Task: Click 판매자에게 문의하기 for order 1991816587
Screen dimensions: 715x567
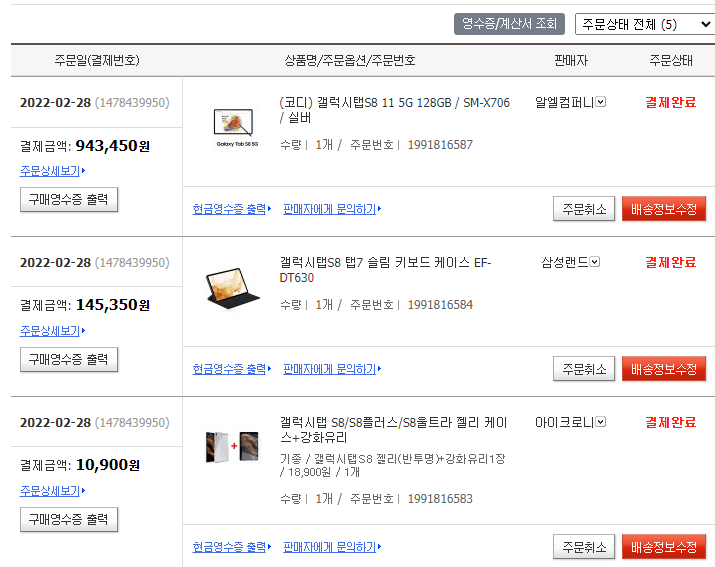Action: click(332, 209)
